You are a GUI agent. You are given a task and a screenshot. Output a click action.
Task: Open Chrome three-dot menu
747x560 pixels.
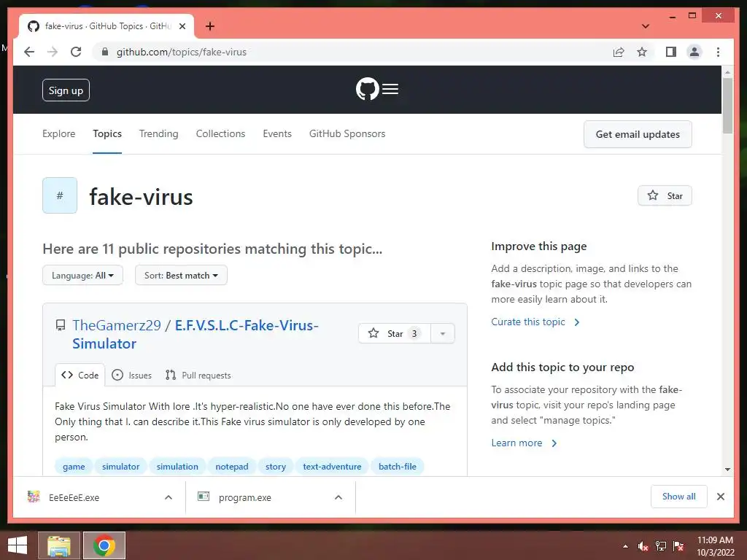718,52
